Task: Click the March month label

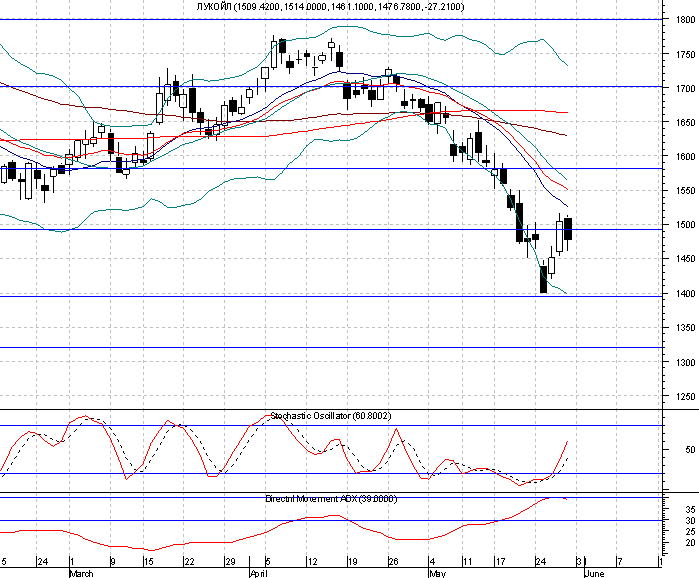Action: [82, 574]
